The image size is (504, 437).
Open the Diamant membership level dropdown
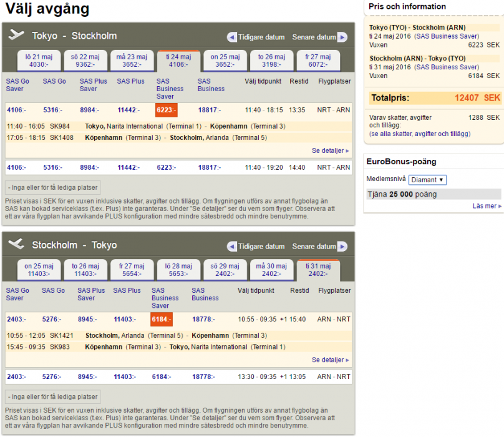(427, 180)
